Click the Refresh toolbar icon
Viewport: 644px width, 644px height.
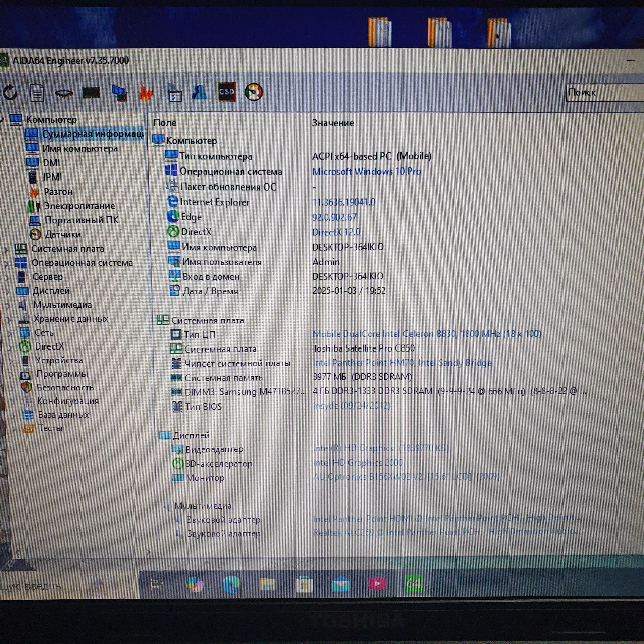[x=10, y=92]
